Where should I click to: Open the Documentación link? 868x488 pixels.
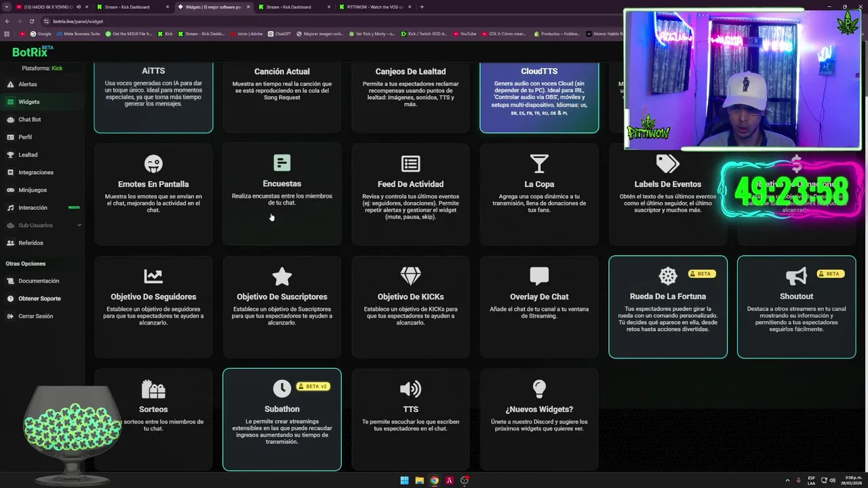39,281
